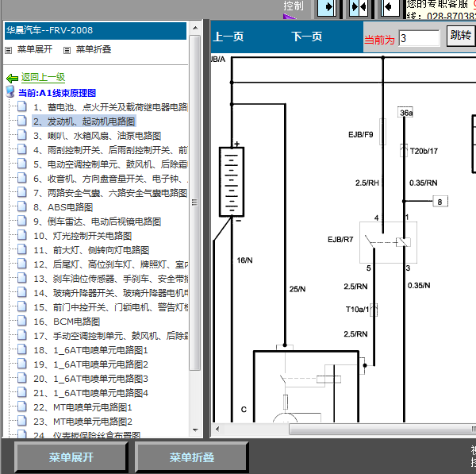Open 23、MT电喷单元电路图2
Viewport: 476px width, 474px height.
click(x=83, y=421)
